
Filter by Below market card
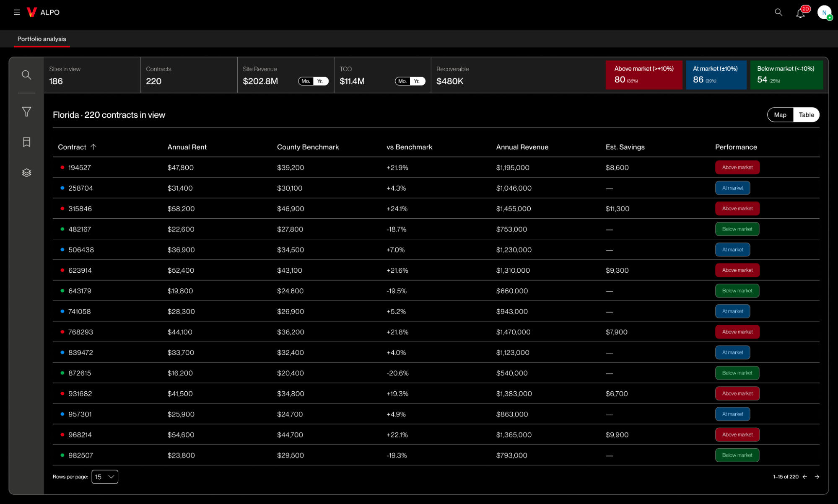(786, 75)
